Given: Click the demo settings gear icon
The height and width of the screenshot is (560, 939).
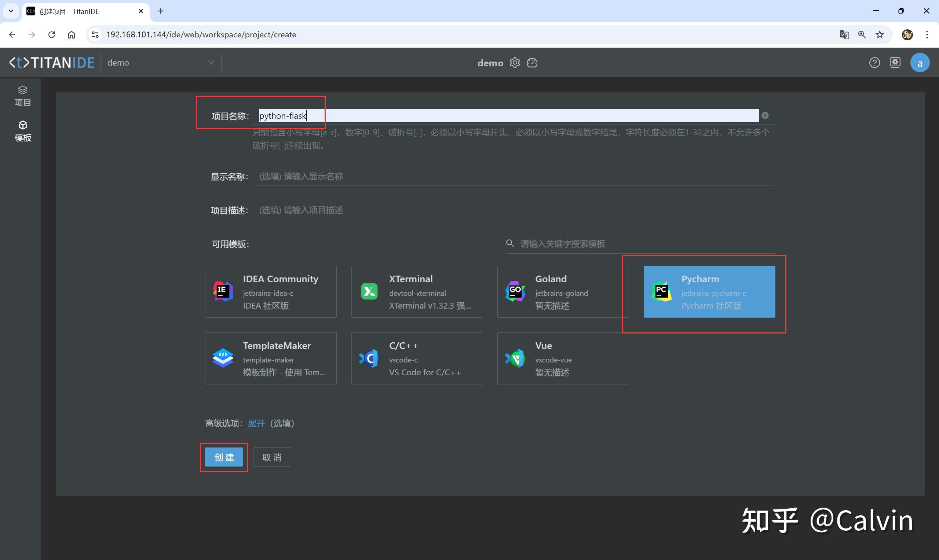Looking at the screenshot, I should pos(515,63).
